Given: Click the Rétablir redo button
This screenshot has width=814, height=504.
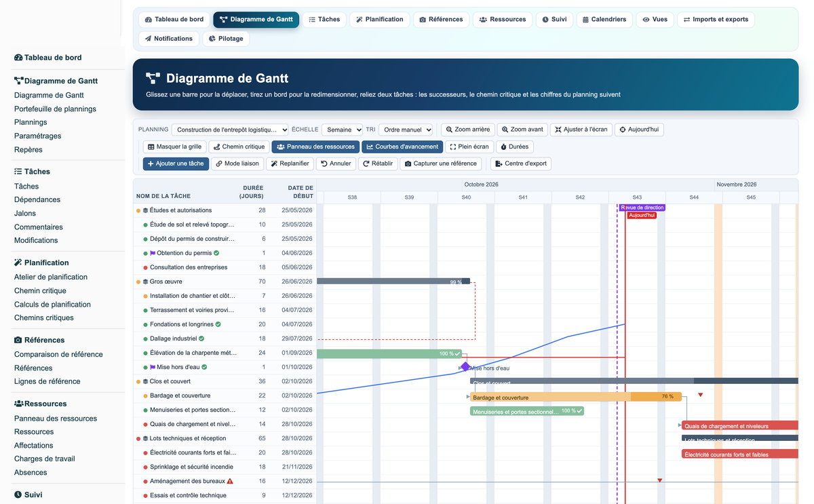Looking at the screenshot, I should pyautogui.click(x=378, y=163).
